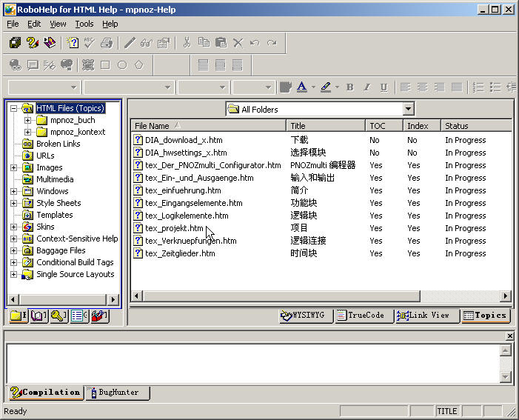Switch to the TrueCode tab
519x420 pixels.
[x=364, y=316]
